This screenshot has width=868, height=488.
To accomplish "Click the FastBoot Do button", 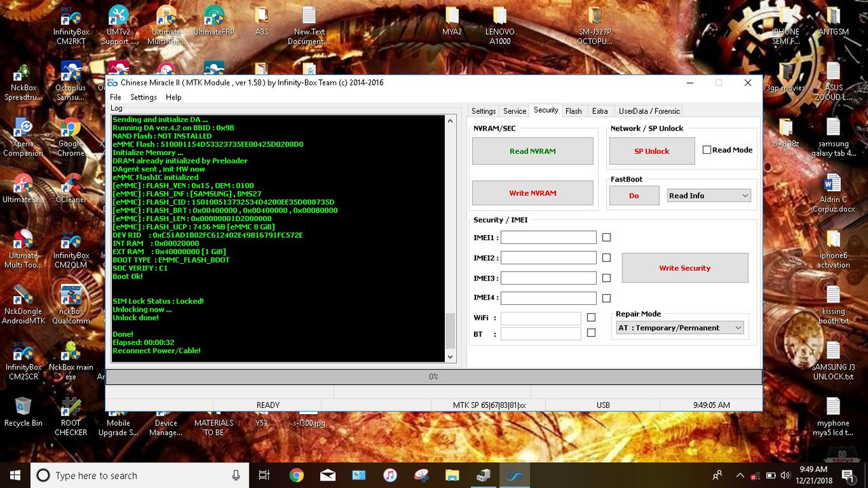I will pos(634,196).
